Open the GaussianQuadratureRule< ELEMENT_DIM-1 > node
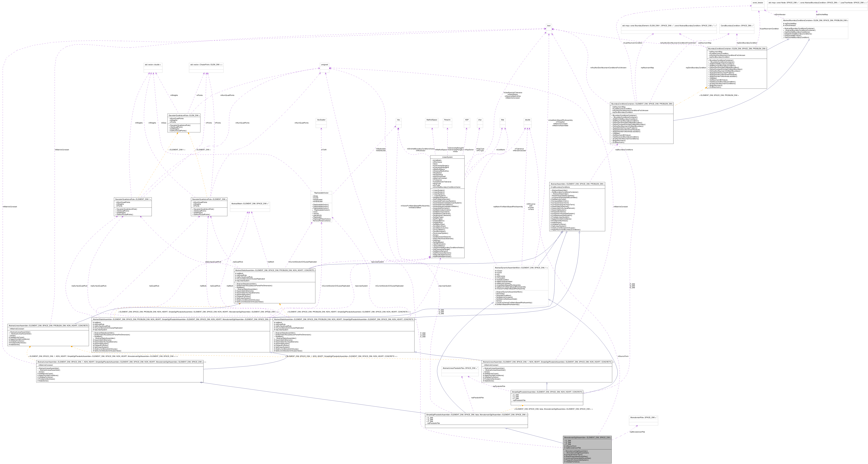 [133, 207]
